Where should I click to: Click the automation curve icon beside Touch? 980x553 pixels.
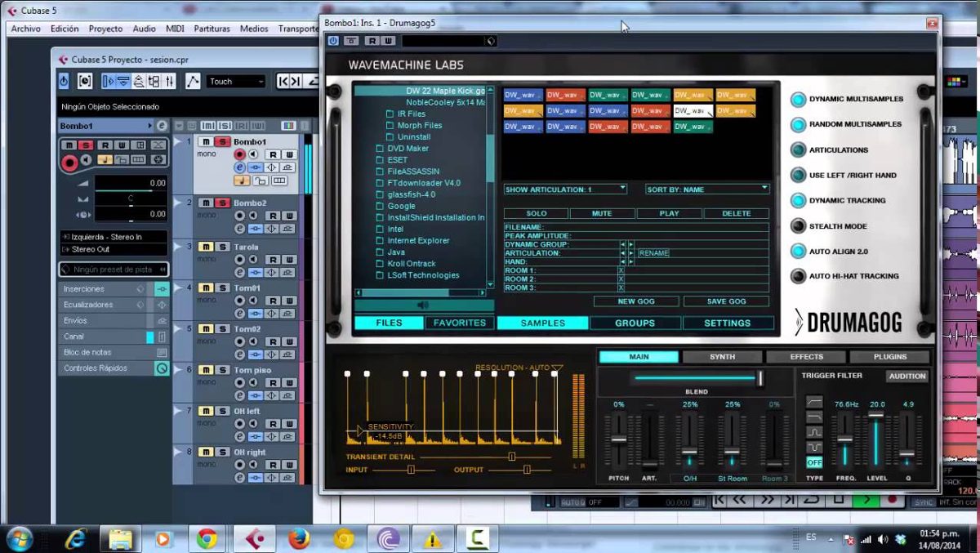point(193,81)
